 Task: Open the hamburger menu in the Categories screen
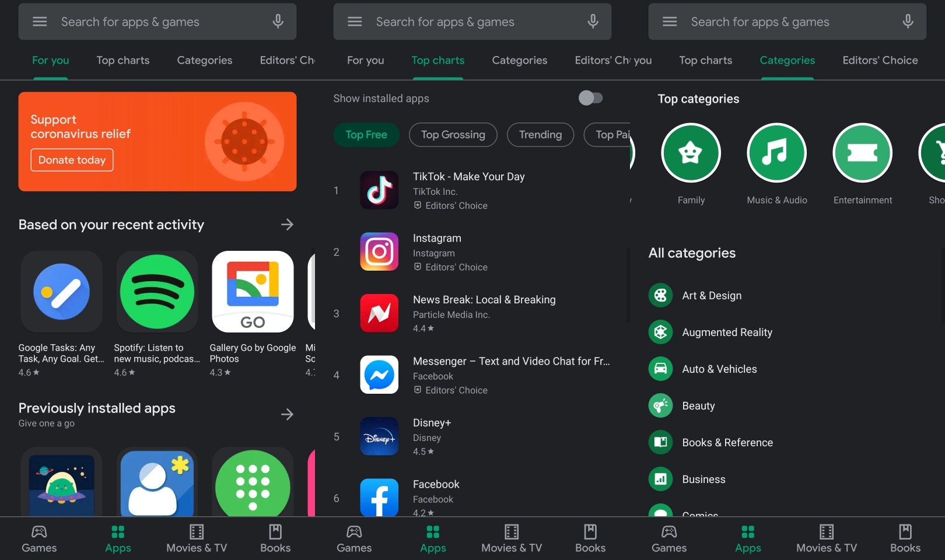[670, 22]
